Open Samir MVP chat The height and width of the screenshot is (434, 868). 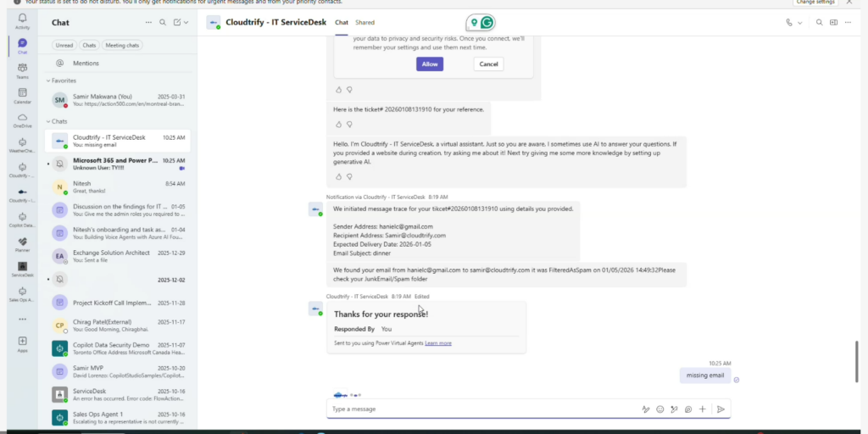[x=117, y=371]
